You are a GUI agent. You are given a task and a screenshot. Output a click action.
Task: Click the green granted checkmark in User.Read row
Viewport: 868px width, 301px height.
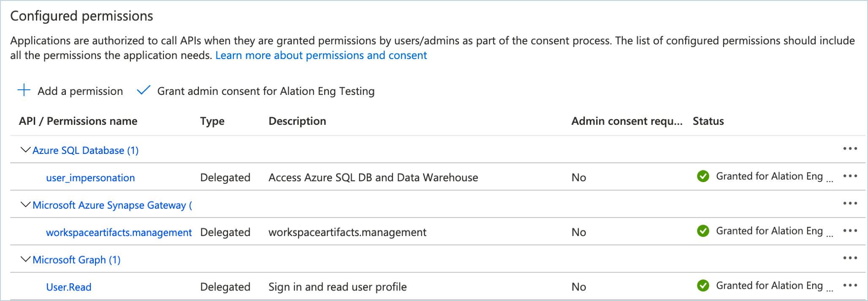[x=703, y=285]
